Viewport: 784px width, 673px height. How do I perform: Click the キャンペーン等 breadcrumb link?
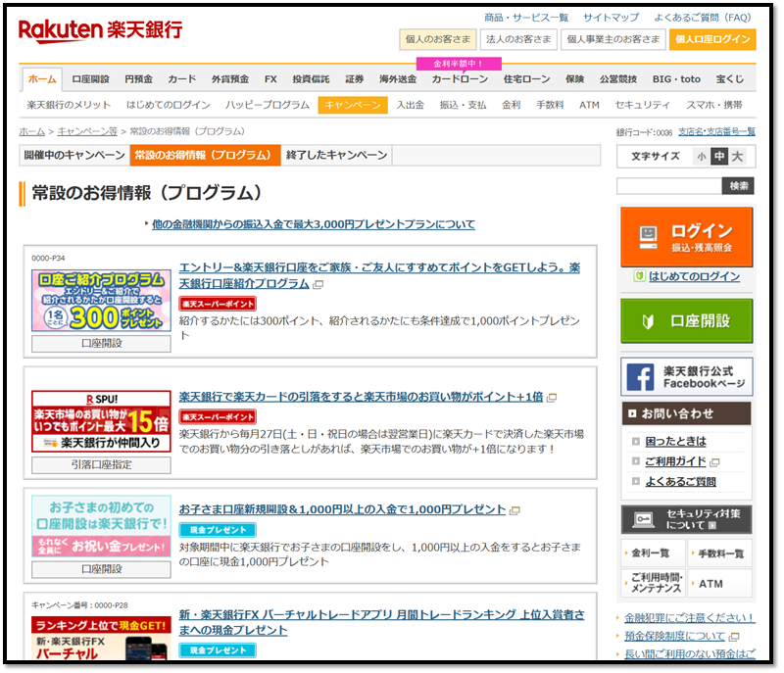click(87, 131)
